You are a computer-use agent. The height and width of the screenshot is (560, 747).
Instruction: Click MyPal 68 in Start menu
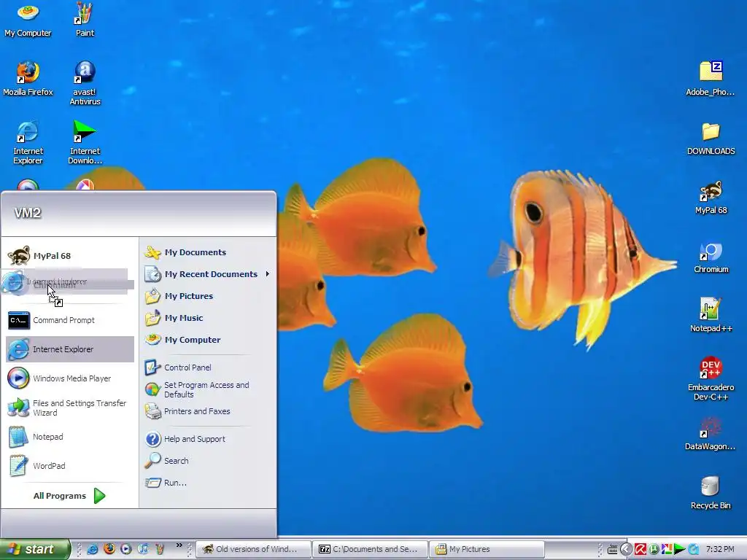tap(70, 256)
